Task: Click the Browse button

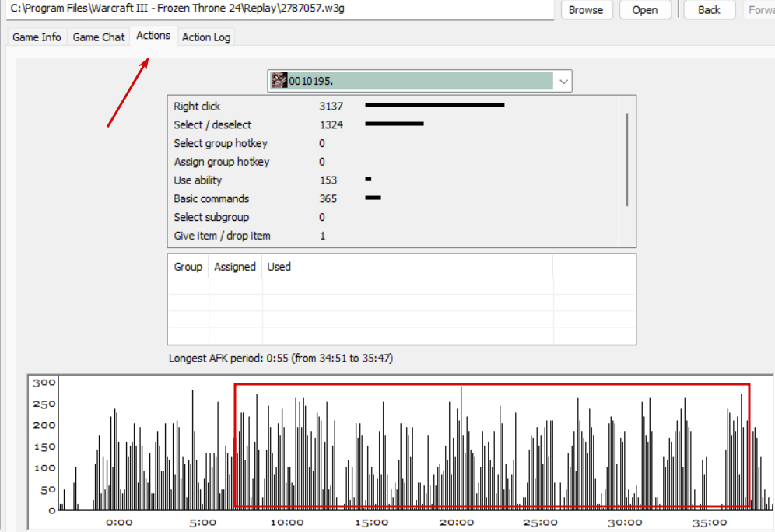Action: click(586, 10)
